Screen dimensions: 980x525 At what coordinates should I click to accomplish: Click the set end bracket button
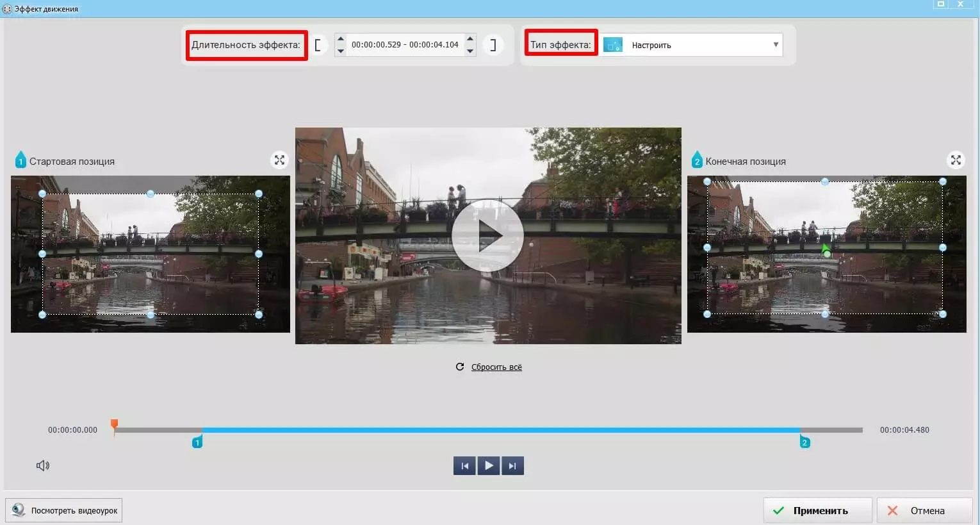pyautogui.click(x=493, y=45)
